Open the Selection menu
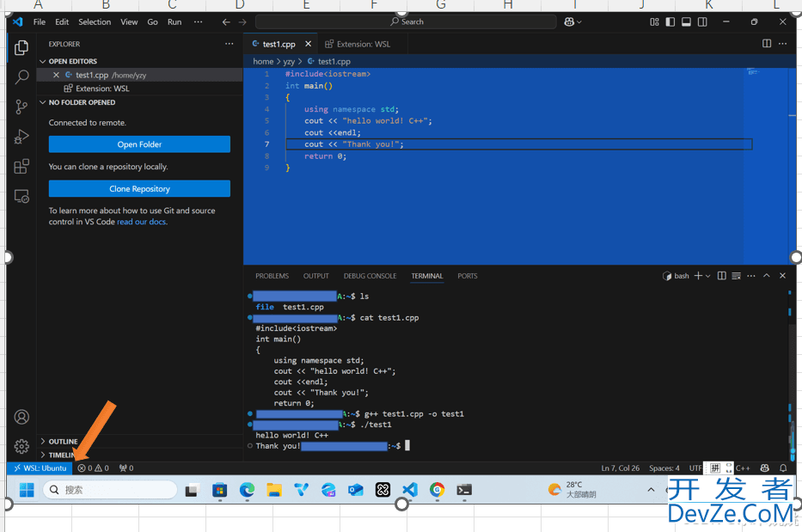This screenshot has width=802, height=532. coord(95,22)
